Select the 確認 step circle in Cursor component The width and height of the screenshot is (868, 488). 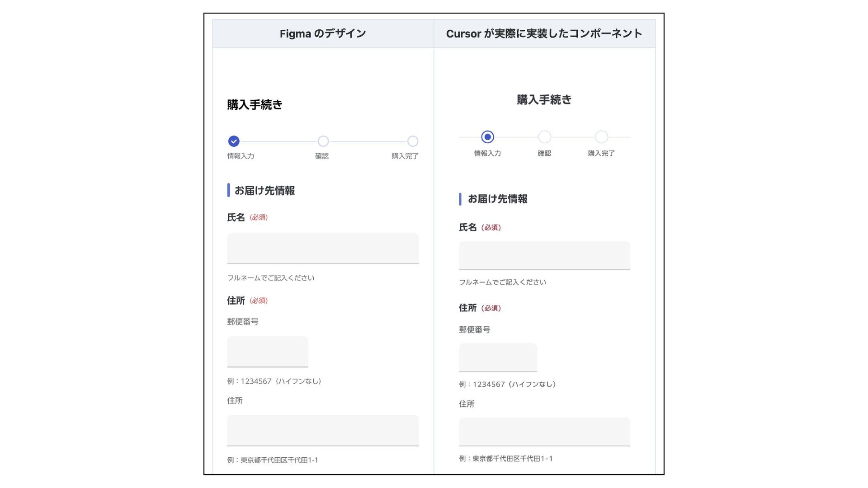click(x=544, y=137)
